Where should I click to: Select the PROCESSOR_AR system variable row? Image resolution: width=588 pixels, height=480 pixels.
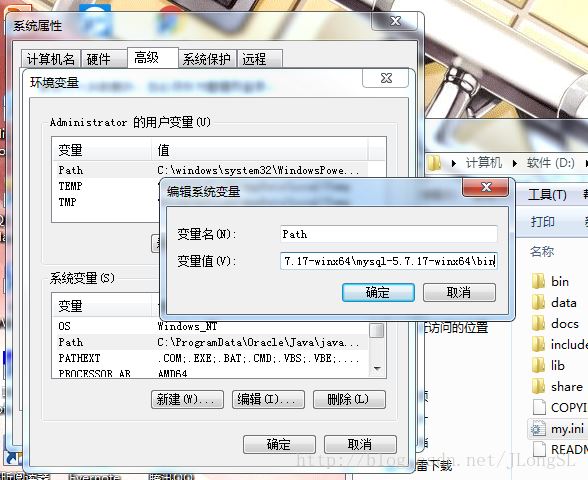(x=210, y=373)
